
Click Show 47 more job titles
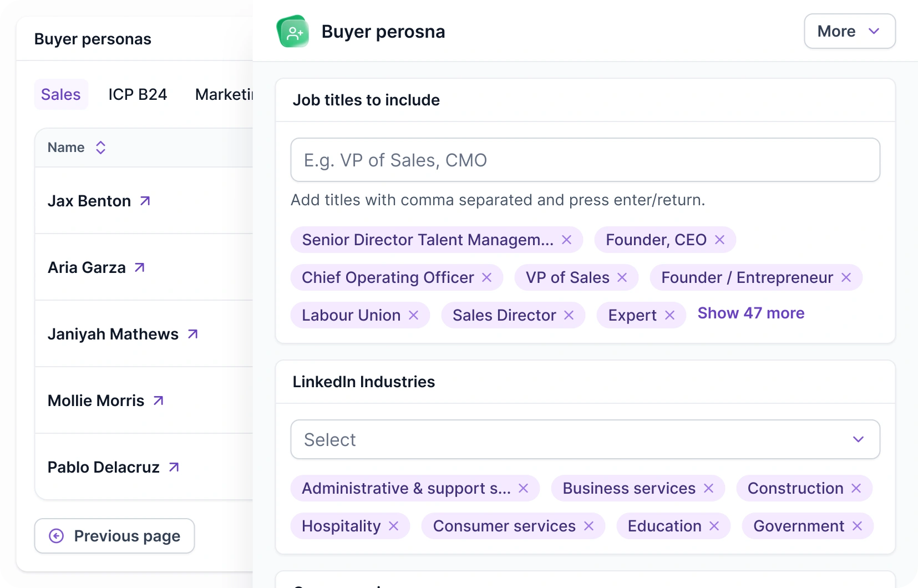(x=750, y=313)
